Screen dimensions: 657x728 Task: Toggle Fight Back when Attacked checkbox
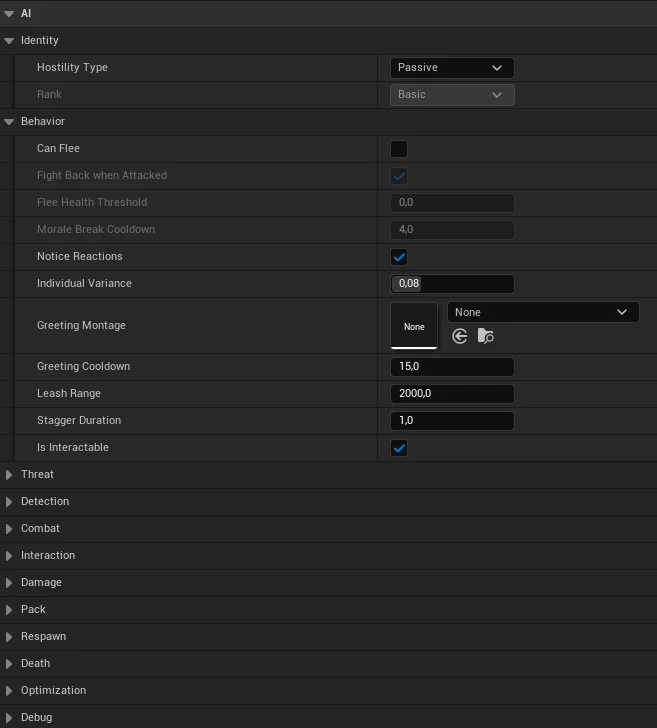pos(399,176)
